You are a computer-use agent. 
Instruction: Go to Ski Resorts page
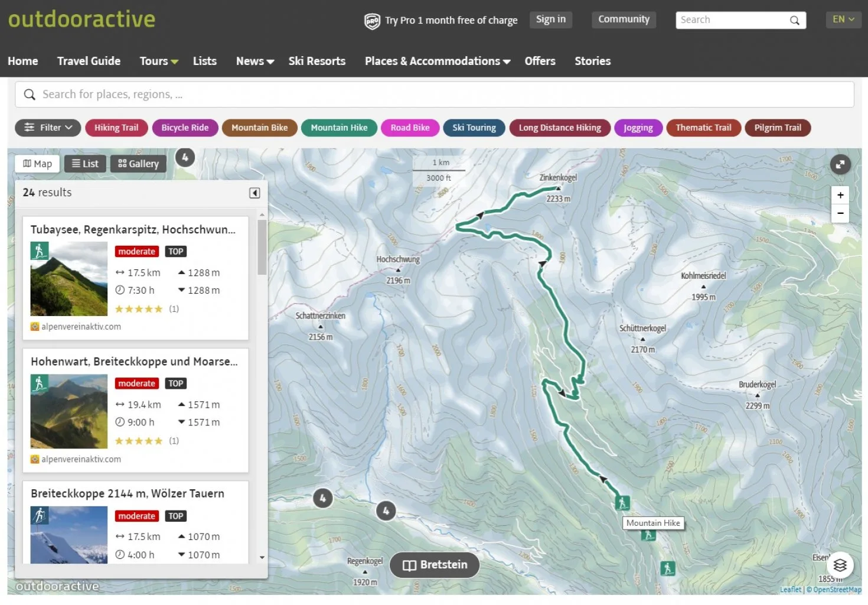tap(316, 61)
